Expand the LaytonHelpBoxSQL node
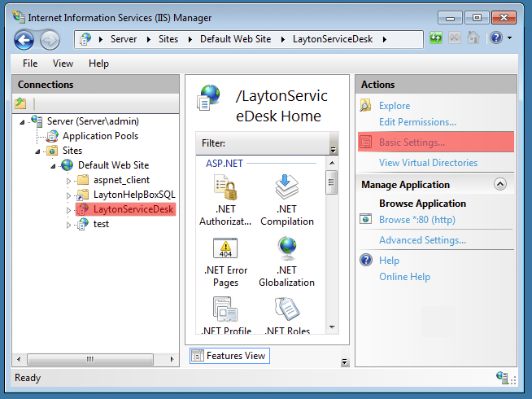This screenshot has width=532, height=399. (68, 195)
